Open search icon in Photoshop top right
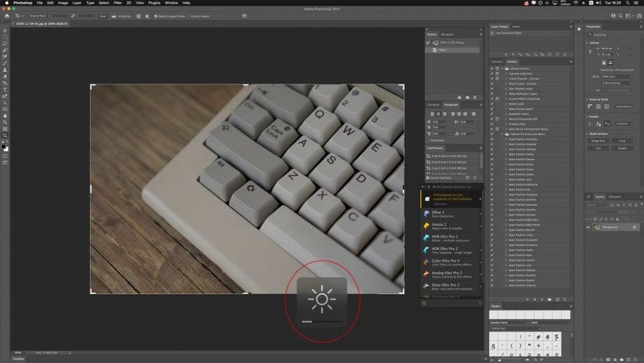Viewport: 644px width, 363px height. (x=620, y=16)
